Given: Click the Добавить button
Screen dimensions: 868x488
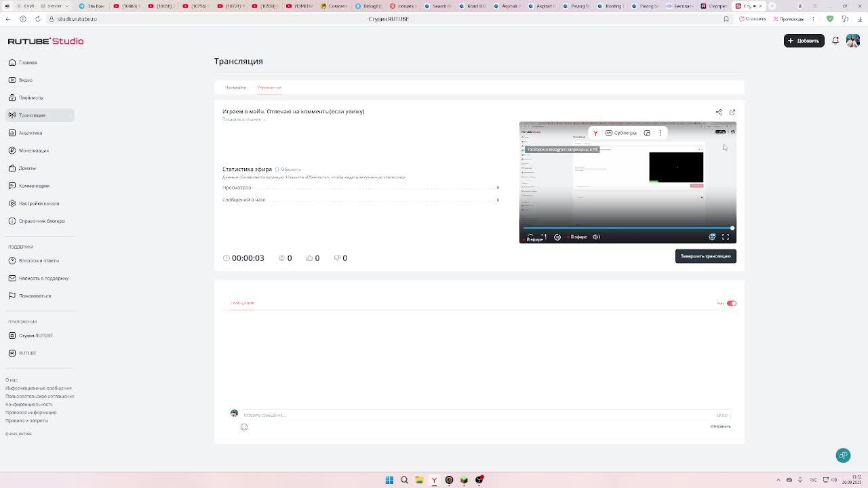Looking at the screenshot, I should [x=804, y=41].
